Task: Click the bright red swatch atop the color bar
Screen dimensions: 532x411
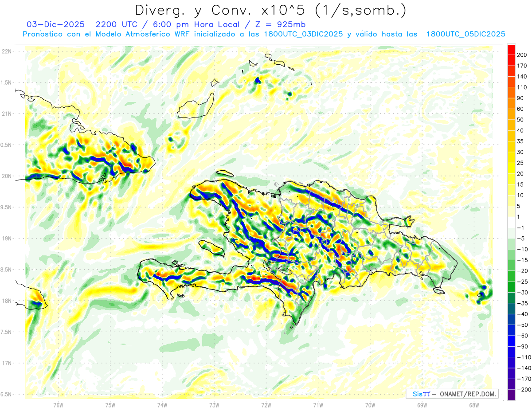Action: coord(511,50)
